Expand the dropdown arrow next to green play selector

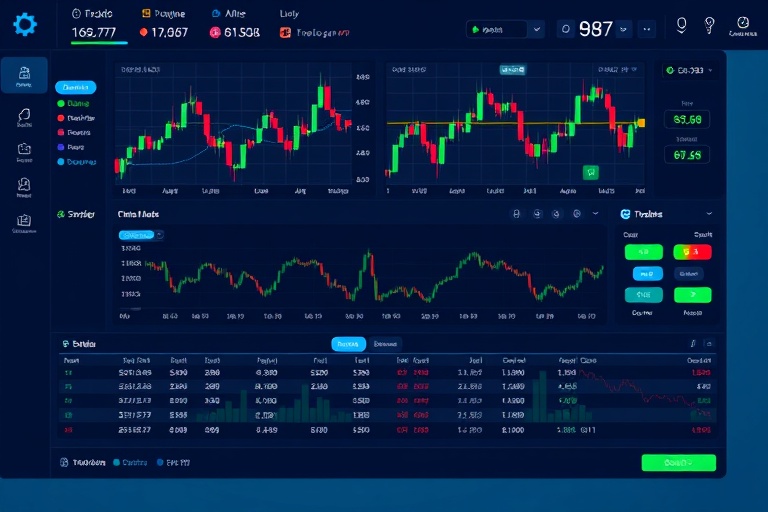(537, 29)
